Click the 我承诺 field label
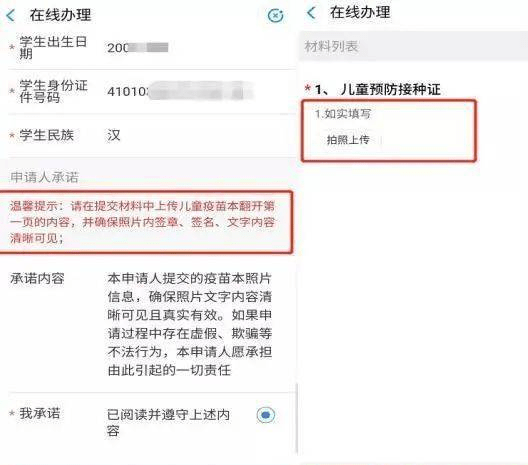Viewport: 528px width, 465px height. 40,413
